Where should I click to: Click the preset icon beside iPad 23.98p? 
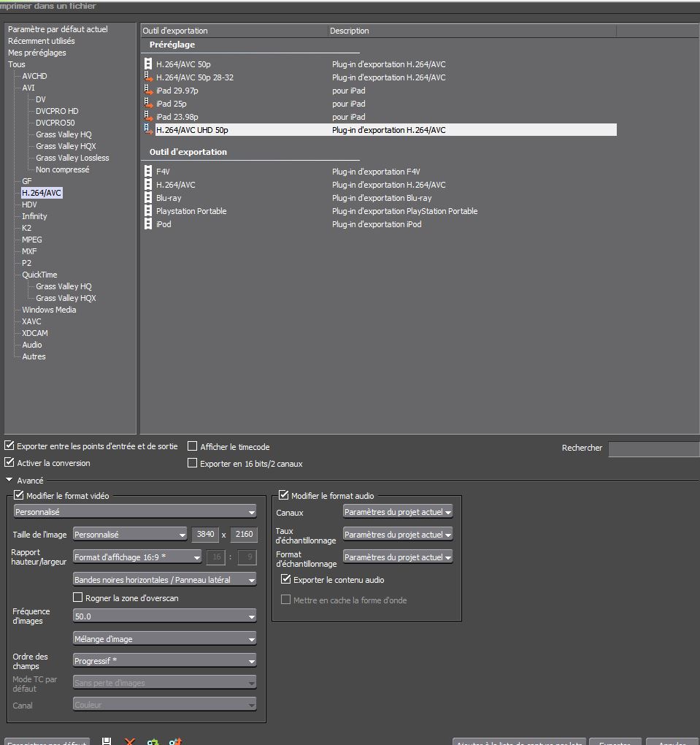click(148, 116)
